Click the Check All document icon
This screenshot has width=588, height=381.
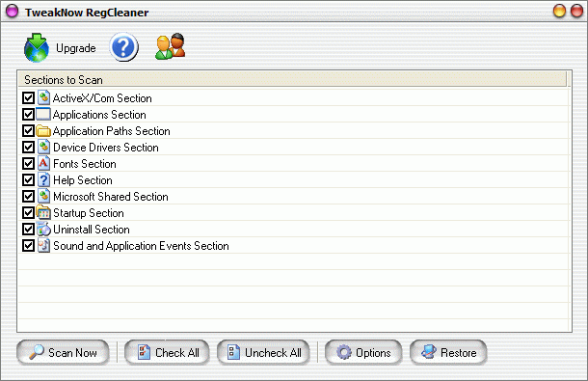[x=144, y=352]
